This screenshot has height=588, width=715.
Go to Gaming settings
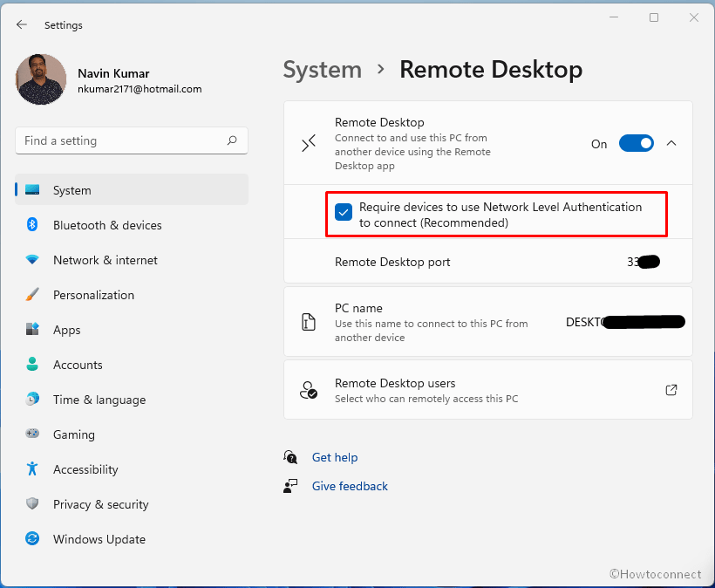click(132, 434)
